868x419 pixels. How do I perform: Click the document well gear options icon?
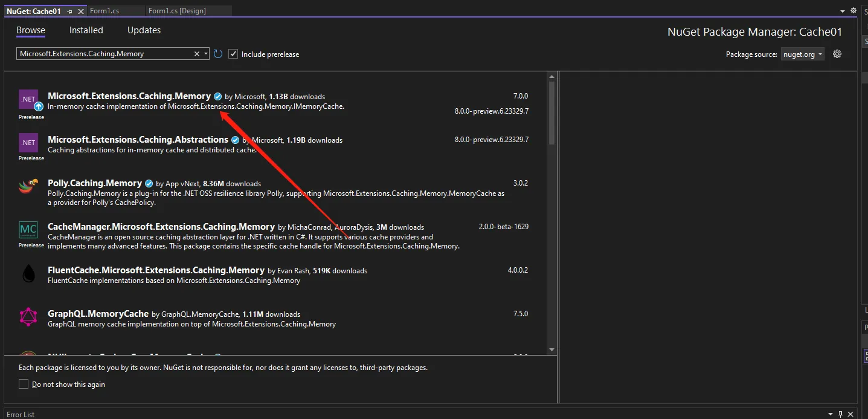[x=854, y=10]
